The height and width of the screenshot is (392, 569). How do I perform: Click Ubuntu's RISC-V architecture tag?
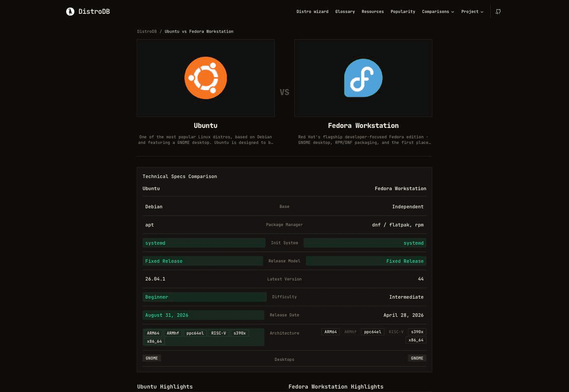[218, 333]
